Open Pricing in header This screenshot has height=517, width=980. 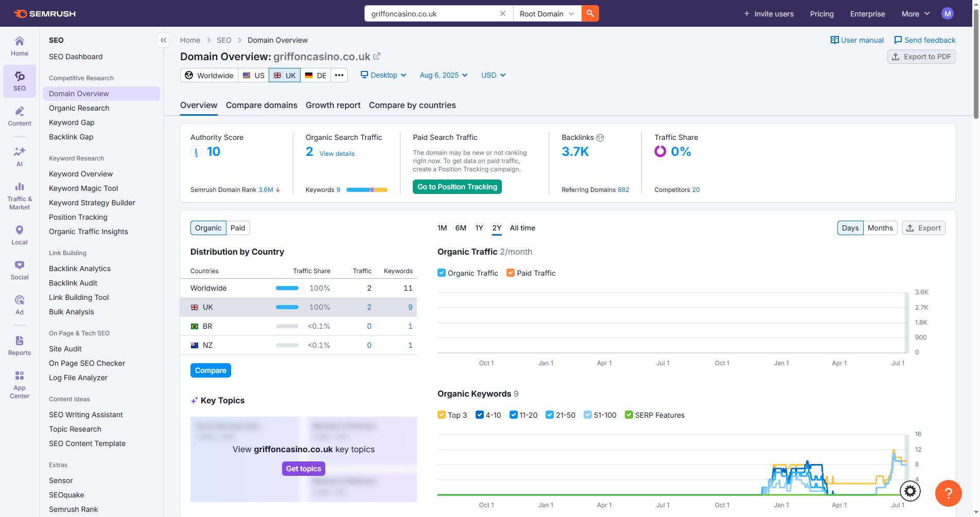[821, 14]
